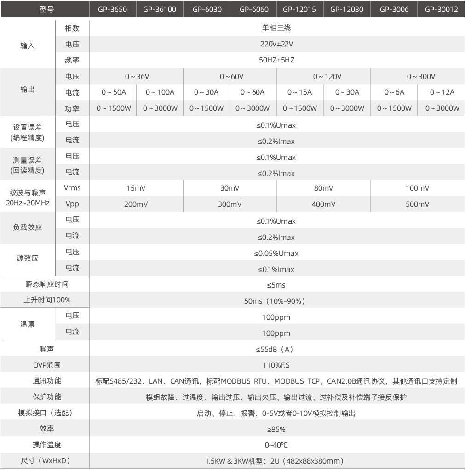Click the GP-6060 model header cell
465x476 pixels.
point(253,10)
